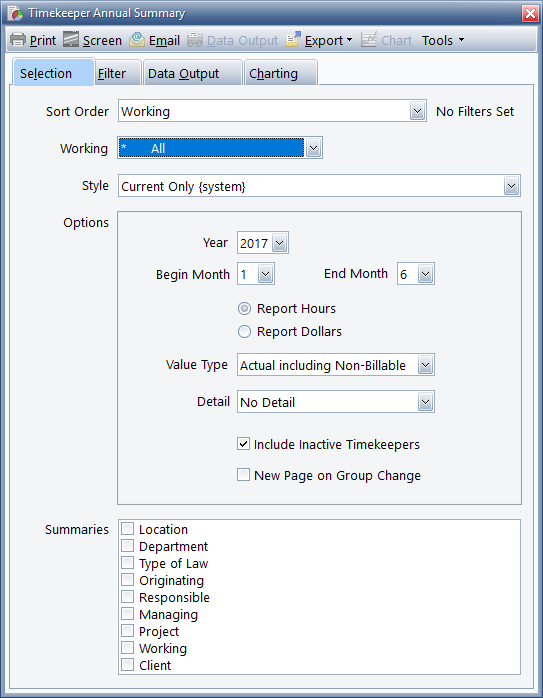Open the Tools menu arrow

point(461,40)
